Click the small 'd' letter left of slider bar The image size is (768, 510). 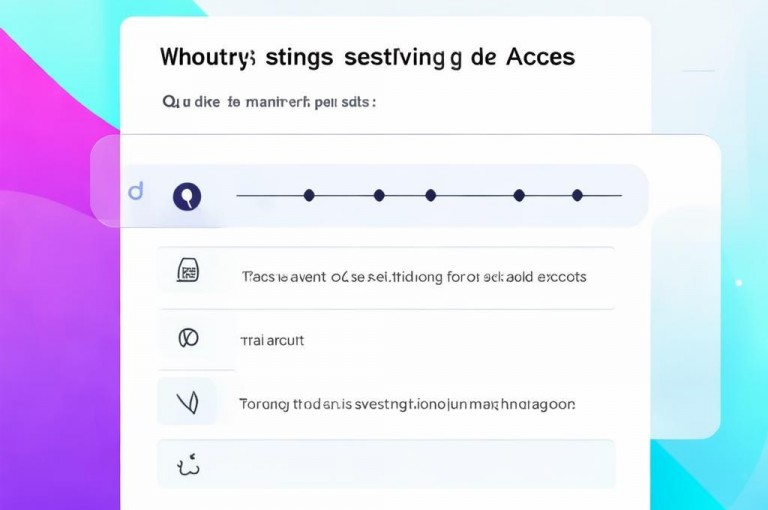[x=136, y=191]
